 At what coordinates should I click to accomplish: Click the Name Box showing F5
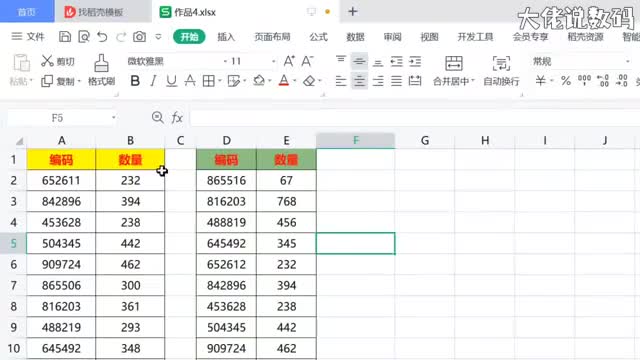57,118
